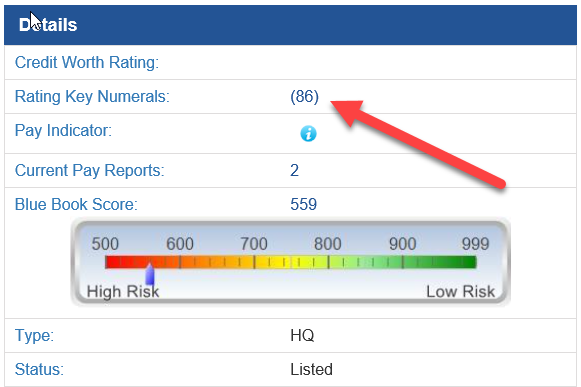Click the High Risk gauge label

(123, 291)
